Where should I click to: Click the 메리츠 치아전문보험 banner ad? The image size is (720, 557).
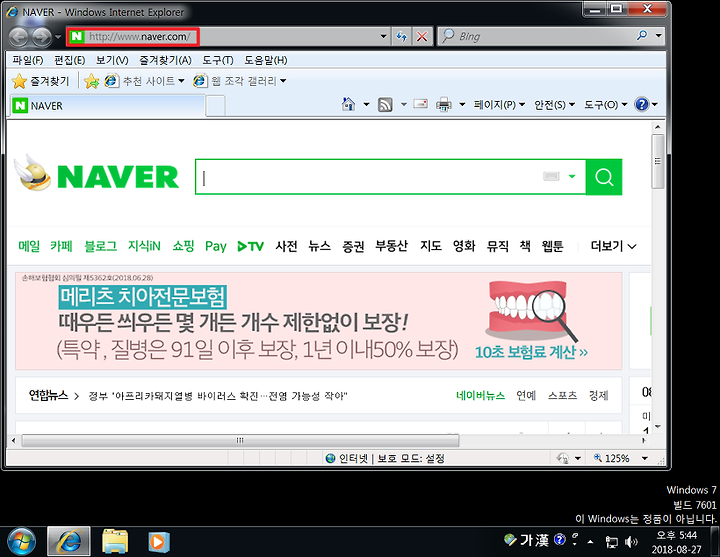pyautogui.click(x=319, y=321)
